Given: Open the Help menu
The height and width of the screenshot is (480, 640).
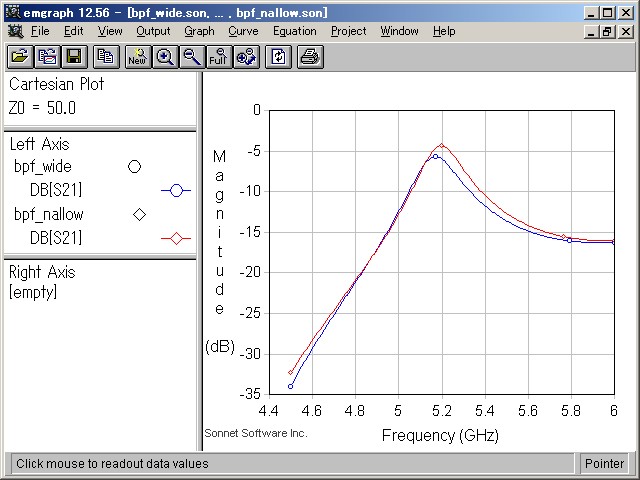Looking at the screenshot, I should (x=444, y=31).
